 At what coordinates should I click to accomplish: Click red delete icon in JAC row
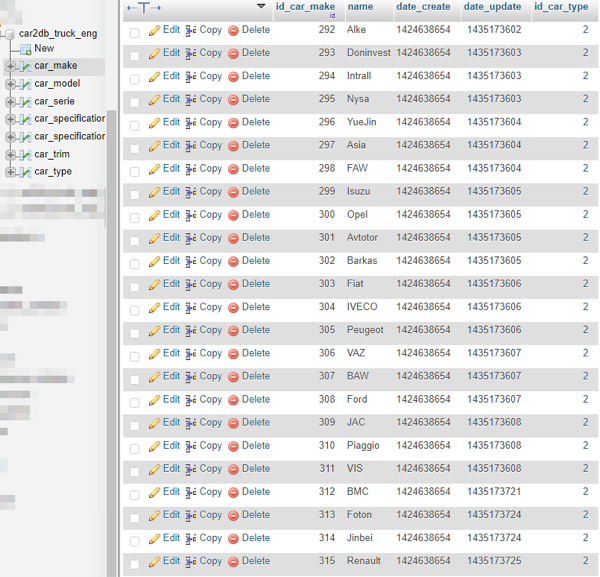click(233, 423)
